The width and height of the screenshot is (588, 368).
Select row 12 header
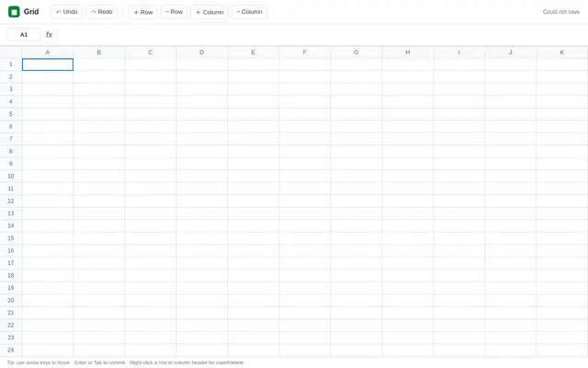click(x=11, y=201)
